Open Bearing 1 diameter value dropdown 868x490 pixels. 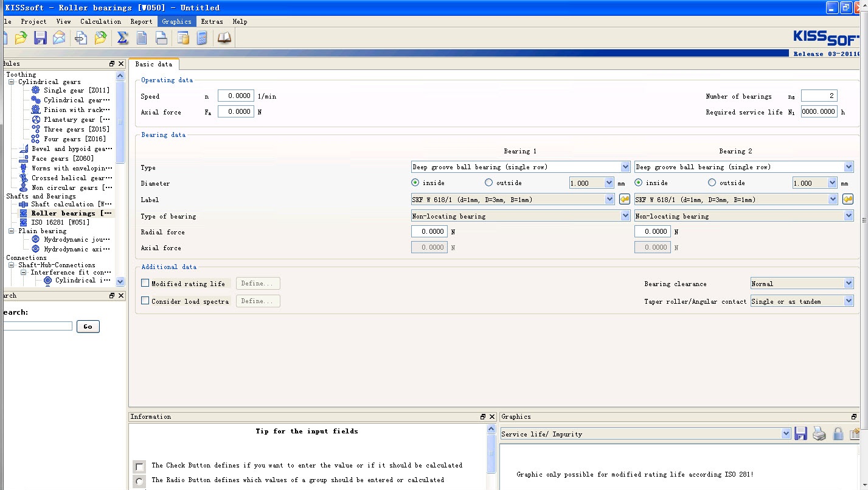[x=592, y=183]
